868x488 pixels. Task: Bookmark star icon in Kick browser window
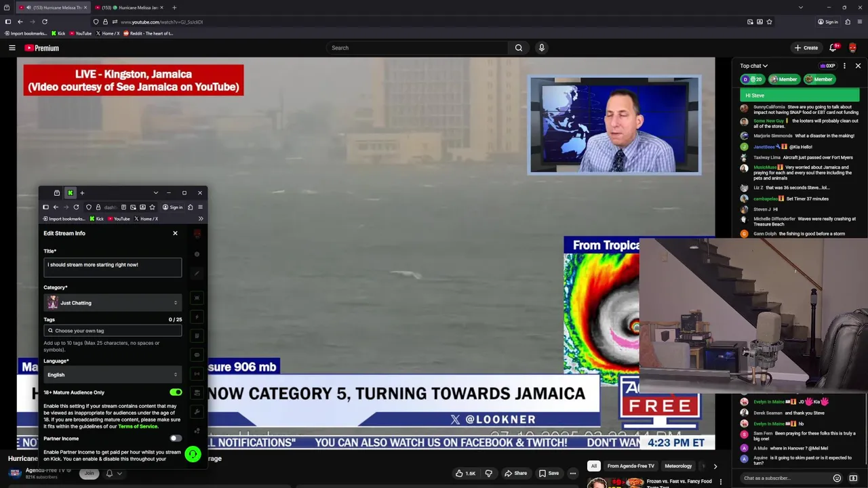[x=152, y=207]
